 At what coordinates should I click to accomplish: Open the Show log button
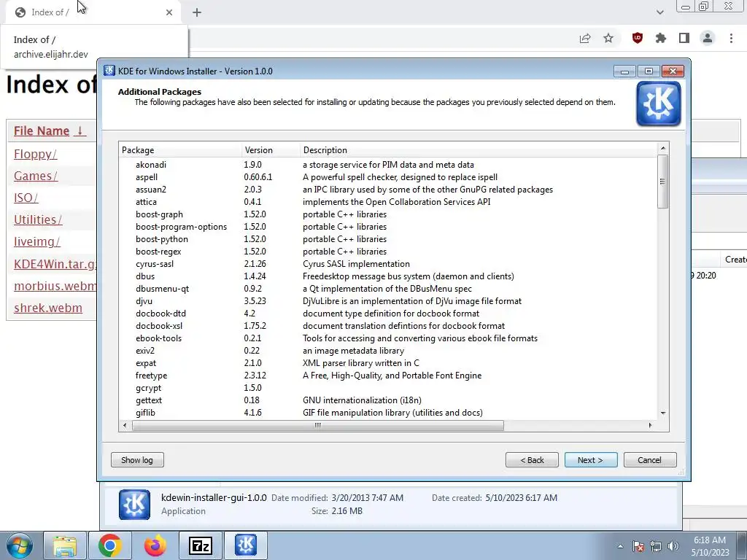[137, 460]
